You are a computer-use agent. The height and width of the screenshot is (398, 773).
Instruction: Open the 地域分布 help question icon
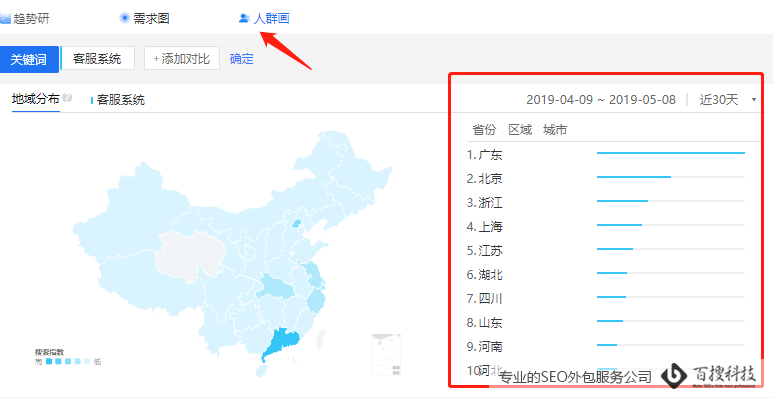pos(67,98)
